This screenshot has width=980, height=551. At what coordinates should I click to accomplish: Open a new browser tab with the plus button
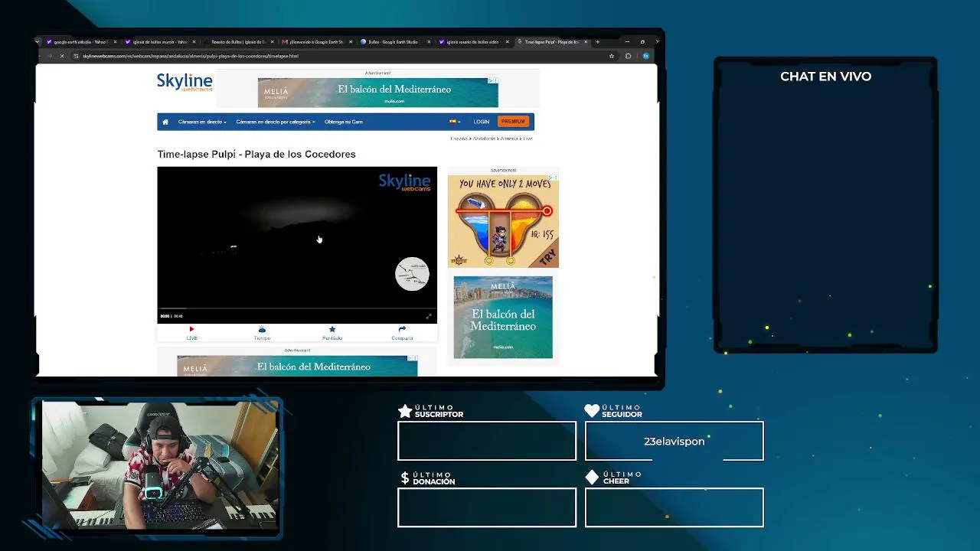point(598,42)
